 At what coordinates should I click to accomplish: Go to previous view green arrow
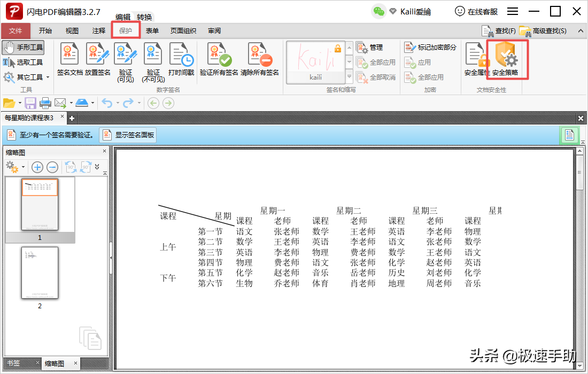153,103
